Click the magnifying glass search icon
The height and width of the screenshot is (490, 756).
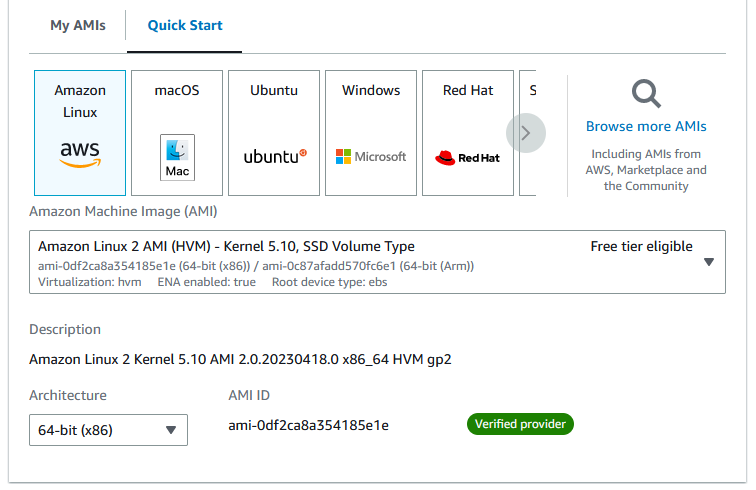(x=646, y=94)
